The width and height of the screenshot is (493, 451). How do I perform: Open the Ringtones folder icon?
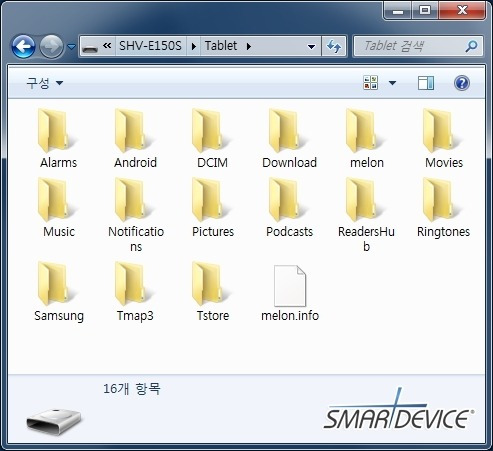[x=443, y=200]
